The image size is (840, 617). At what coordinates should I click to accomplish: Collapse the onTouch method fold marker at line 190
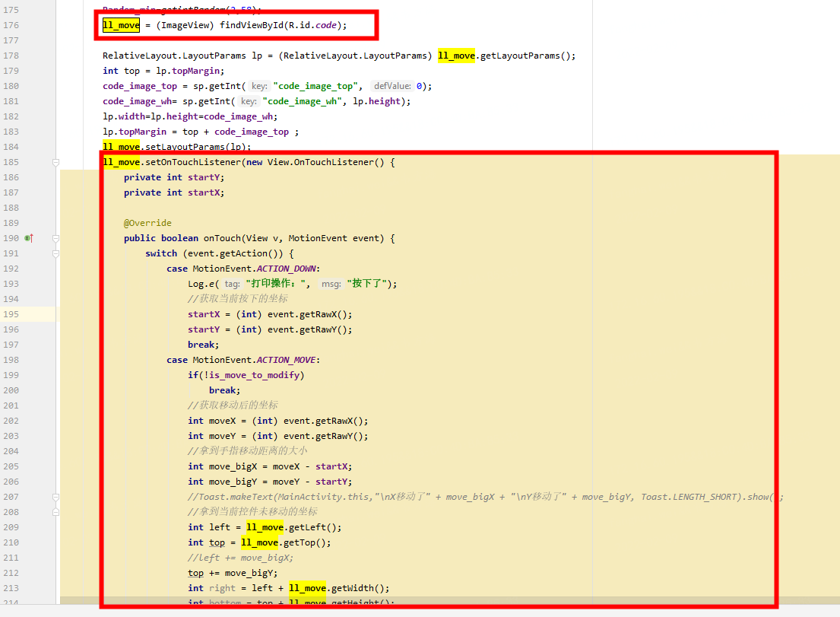[55, 237]
